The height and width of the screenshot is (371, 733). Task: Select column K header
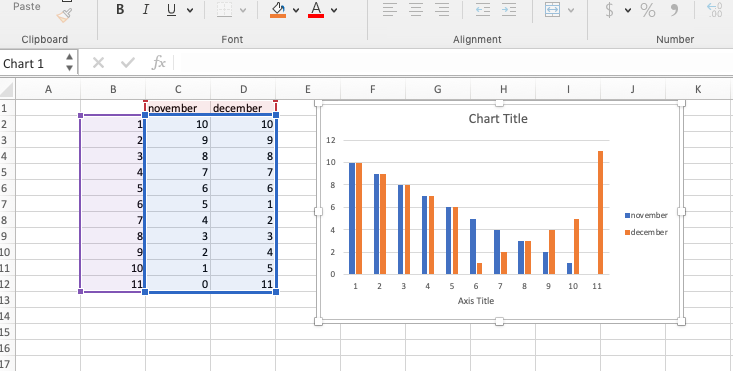tap(698, 89)
